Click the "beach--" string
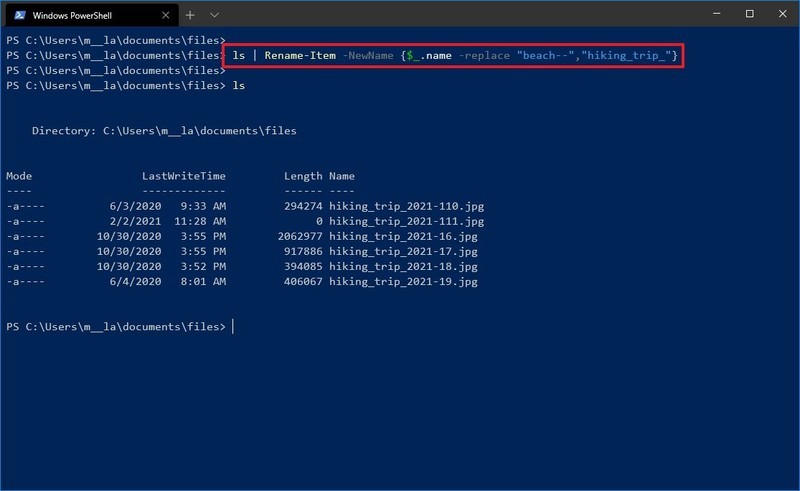 545,55
